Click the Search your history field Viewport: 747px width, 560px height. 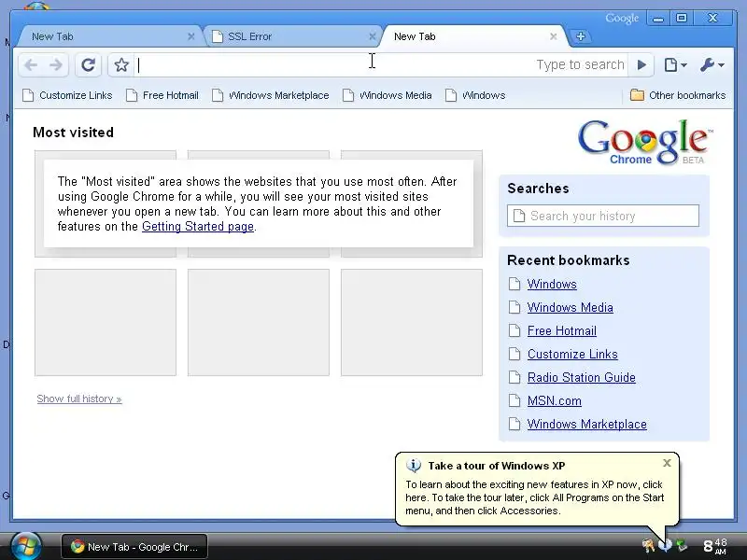pos(603,216)
